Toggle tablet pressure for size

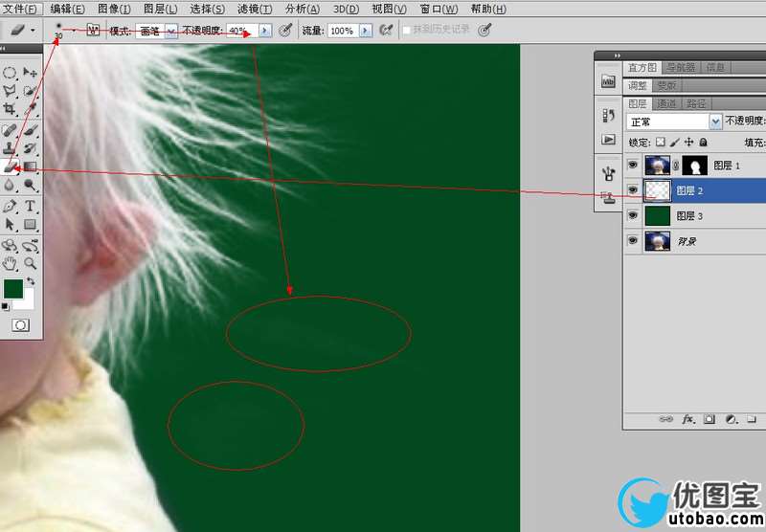(484, 31)
